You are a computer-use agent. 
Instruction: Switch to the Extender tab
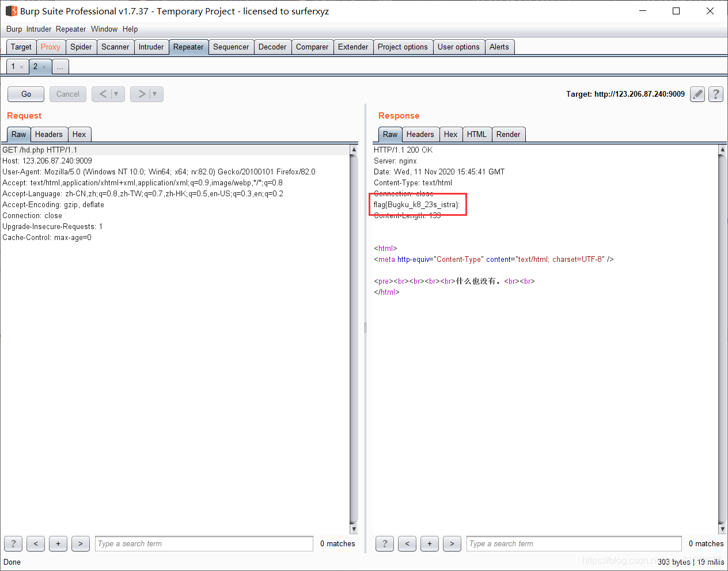(x=353, y=47)
